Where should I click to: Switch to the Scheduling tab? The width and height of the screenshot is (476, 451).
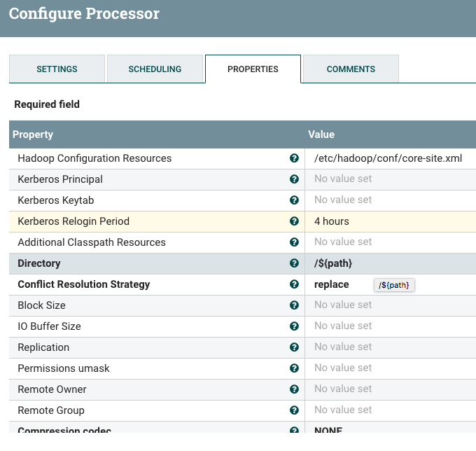(x=155, y=69)
